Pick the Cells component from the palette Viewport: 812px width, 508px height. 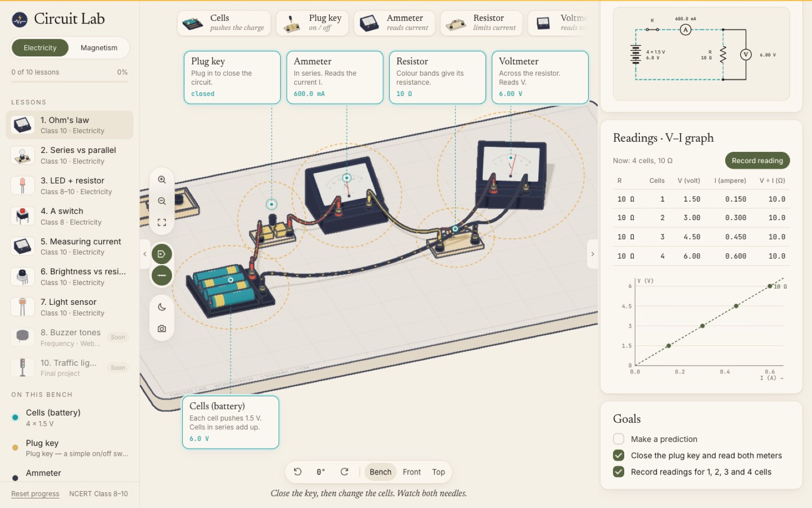(x=224, y=23)
